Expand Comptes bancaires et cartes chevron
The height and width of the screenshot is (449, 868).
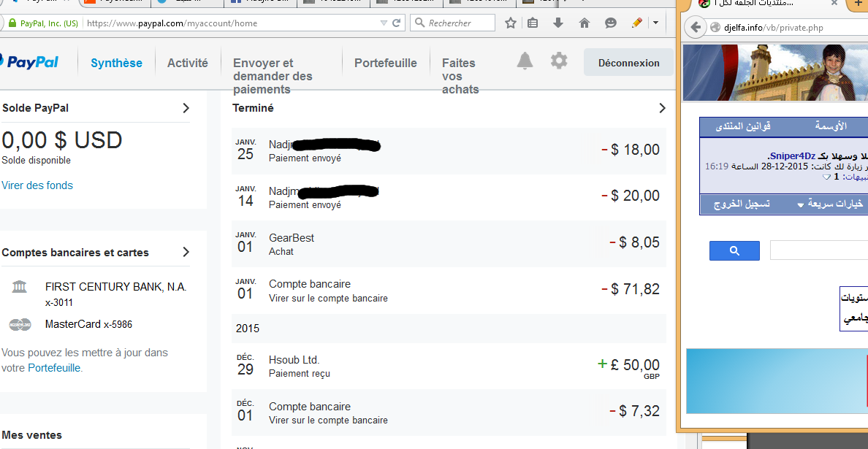pos(186,252)
